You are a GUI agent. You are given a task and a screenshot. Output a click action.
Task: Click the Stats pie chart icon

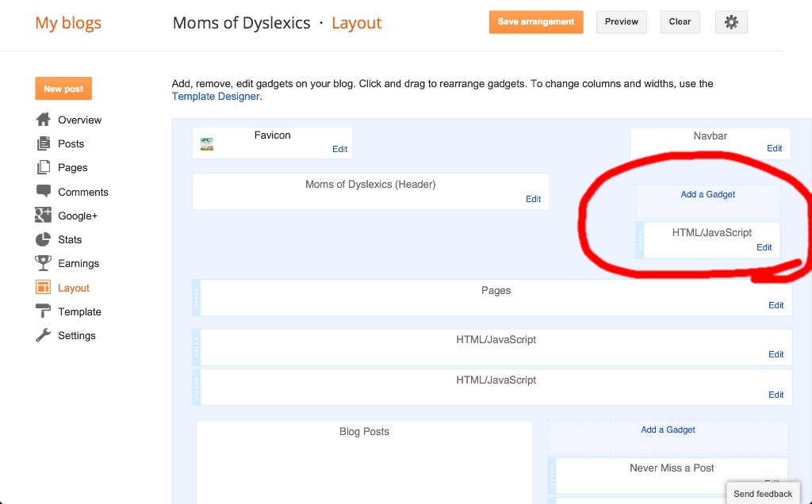[43, 239]
